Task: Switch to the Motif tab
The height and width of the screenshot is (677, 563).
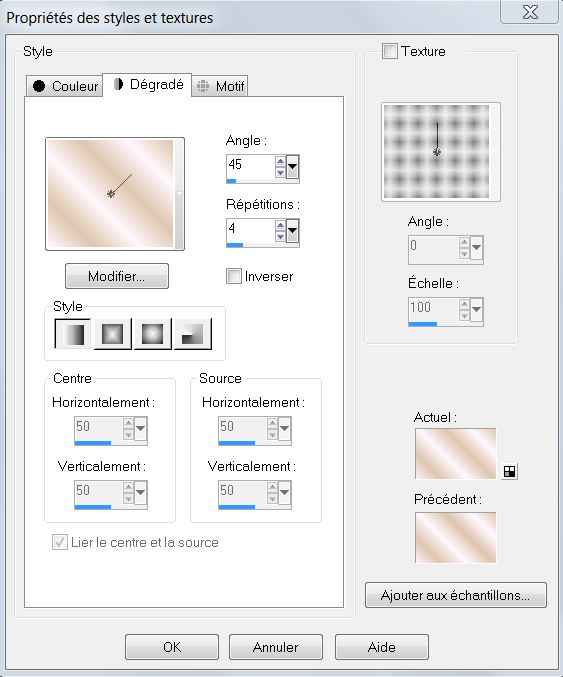Action: click(220, 86)
